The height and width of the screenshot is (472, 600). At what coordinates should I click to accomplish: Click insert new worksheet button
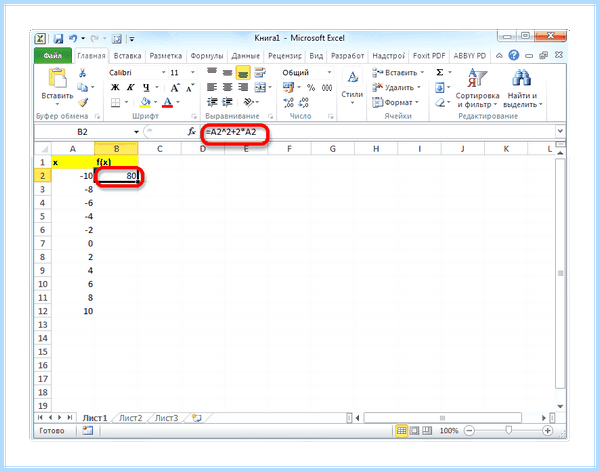click(x=197, y=418)
